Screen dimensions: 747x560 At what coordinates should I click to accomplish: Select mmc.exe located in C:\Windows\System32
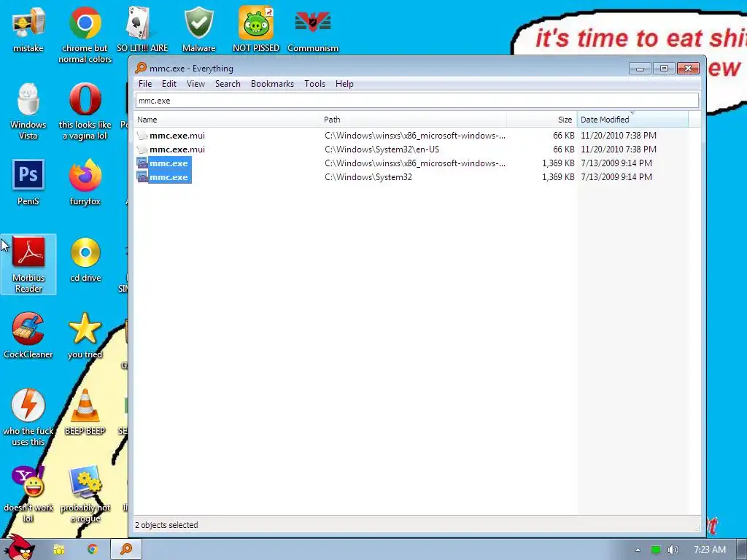(x=169, y=177)
